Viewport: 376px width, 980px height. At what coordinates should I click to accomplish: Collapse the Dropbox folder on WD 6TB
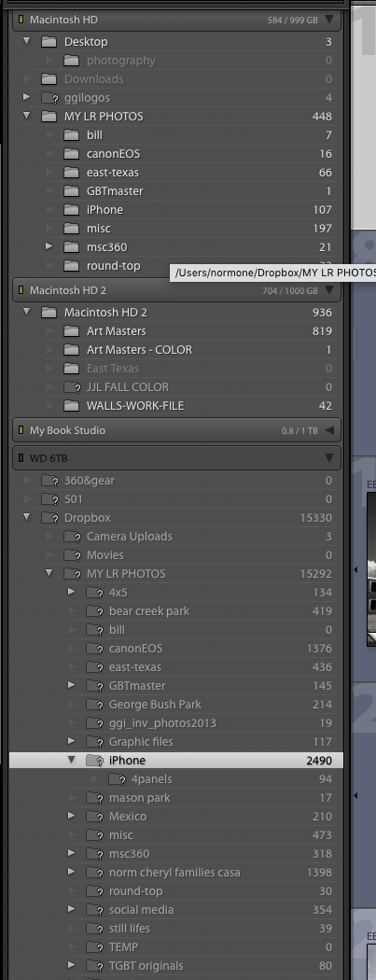click(26, 517)
